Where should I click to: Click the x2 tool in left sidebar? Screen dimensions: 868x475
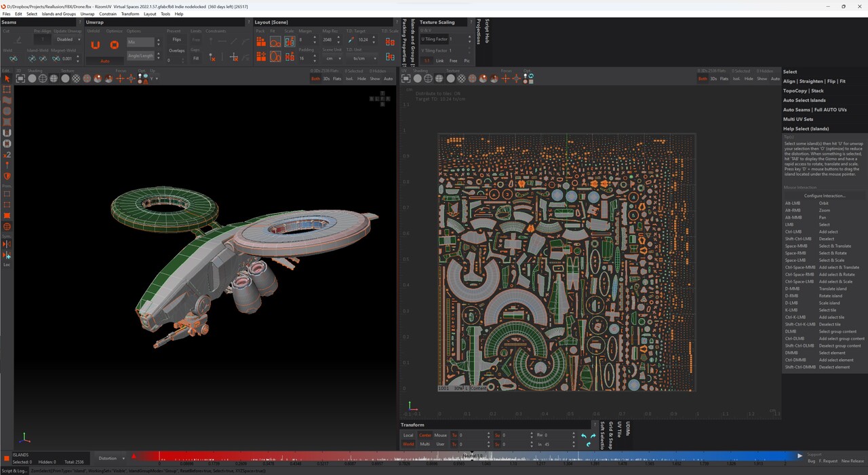7,155
